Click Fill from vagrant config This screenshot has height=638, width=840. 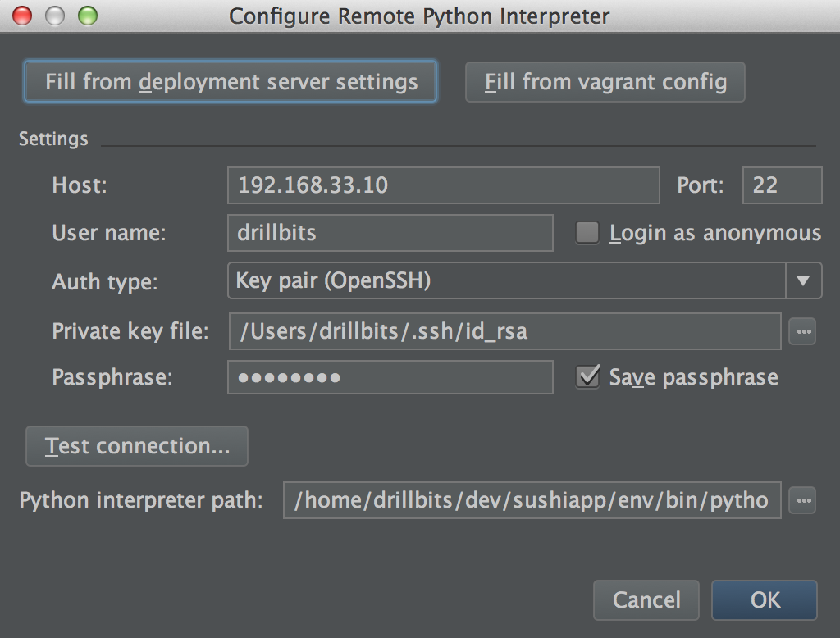click(605, 82)
